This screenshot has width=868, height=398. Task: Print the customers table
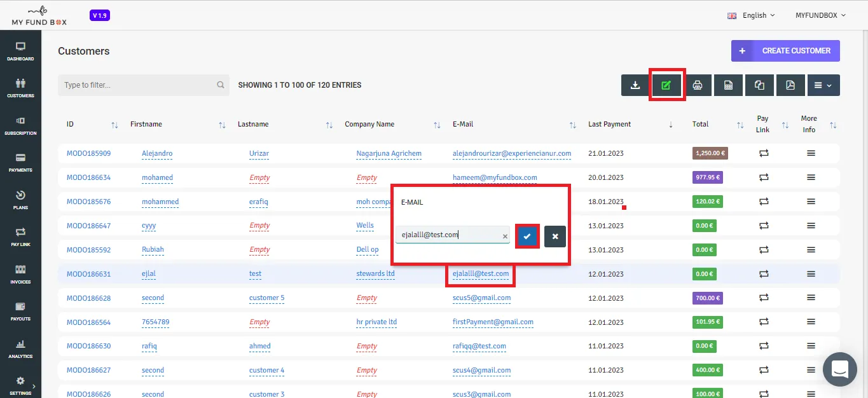[x=698, y=85]
